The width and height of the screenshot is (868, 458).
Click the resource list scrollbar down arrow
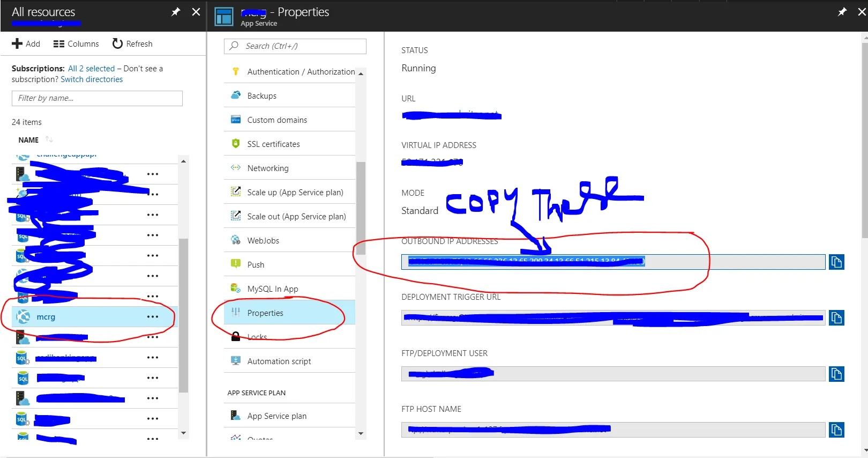[x=184, y=433]
